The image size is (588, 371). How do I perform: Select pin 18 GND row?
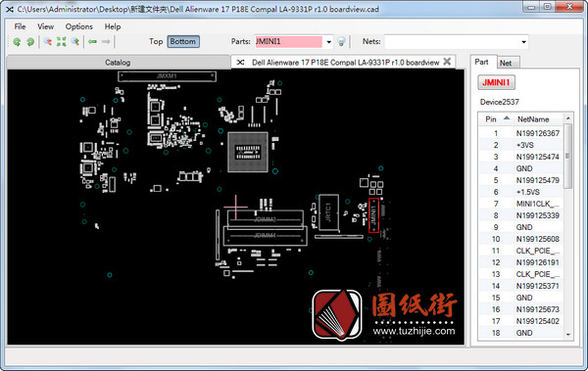[521, 333]
